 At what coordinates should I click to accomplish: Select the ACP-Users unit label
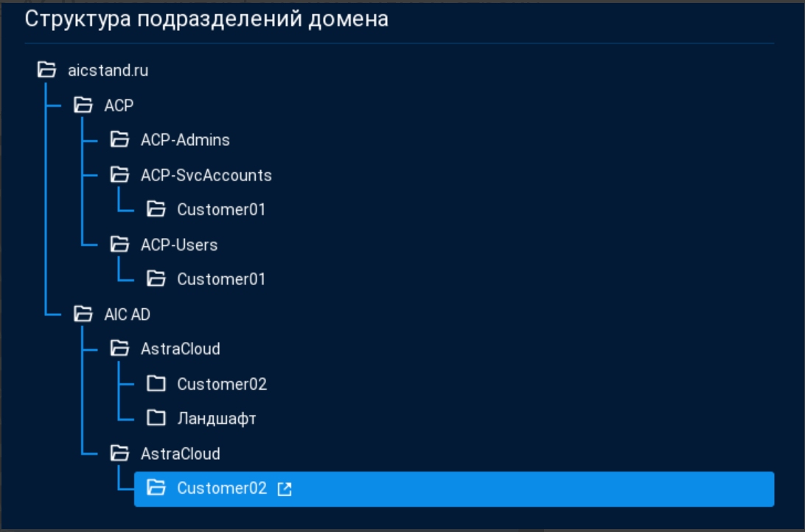pyautogui.click(x=179, y=245)
